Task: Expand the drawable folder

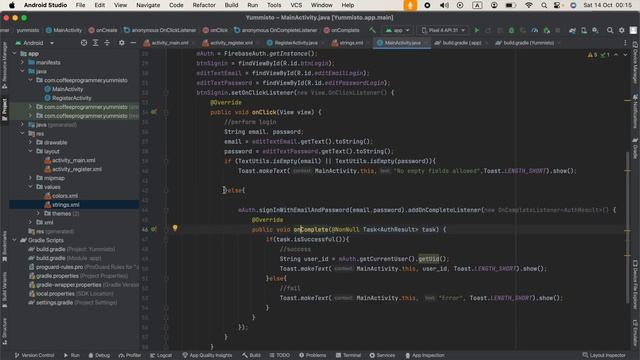Action: pyautogui.click(x=30, y=142)
